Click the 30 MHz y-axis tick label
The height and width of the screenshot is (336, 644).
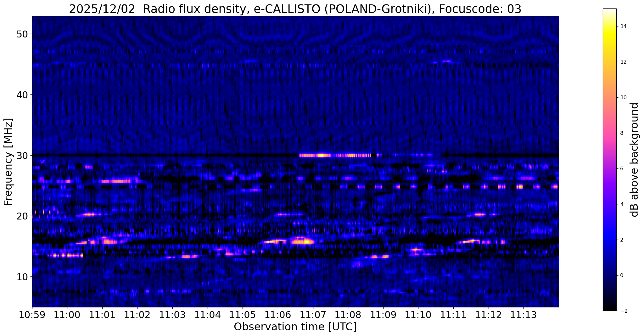pyautogui.click(x=22, y=155)
